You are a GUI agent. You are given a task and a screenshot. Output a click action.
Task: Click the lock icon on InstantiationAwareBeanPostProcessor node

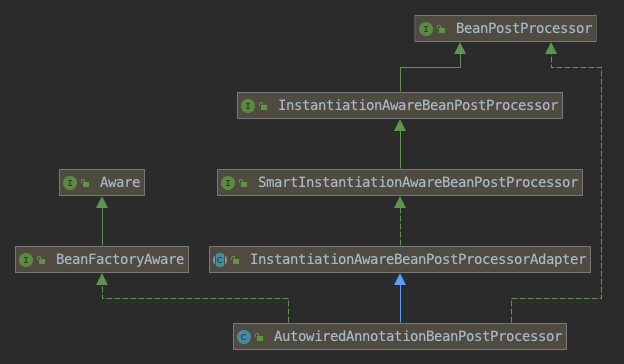(x=263, y=106)
